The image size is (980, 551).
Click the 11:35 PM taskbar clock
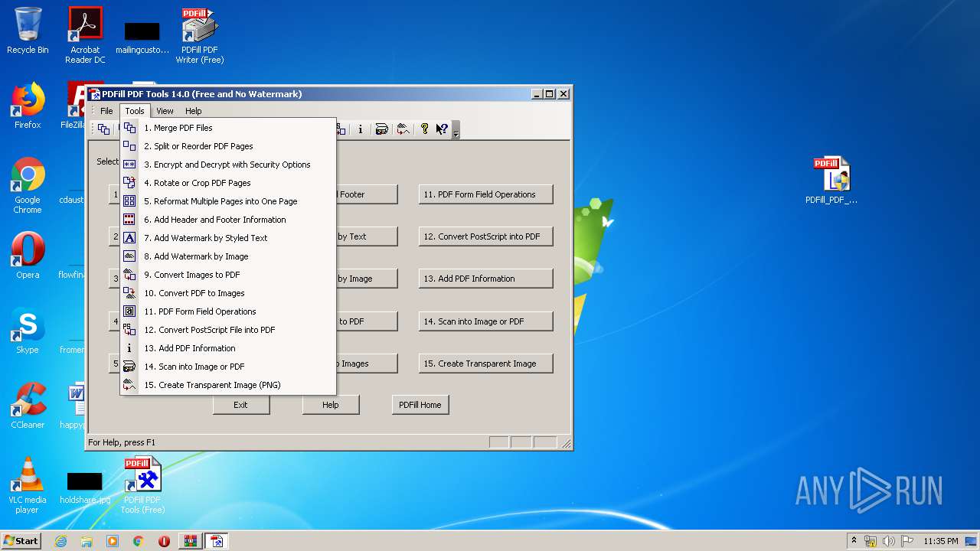tap(940, 541)
